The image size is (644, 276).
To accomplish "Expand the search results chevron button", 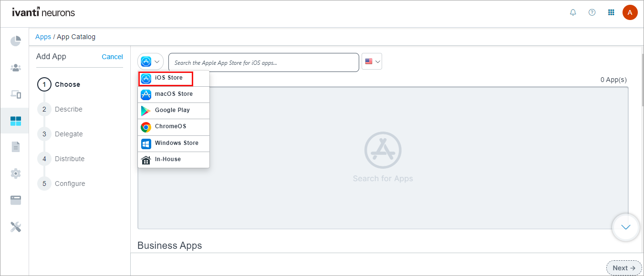I will click(x=625, y=227).
